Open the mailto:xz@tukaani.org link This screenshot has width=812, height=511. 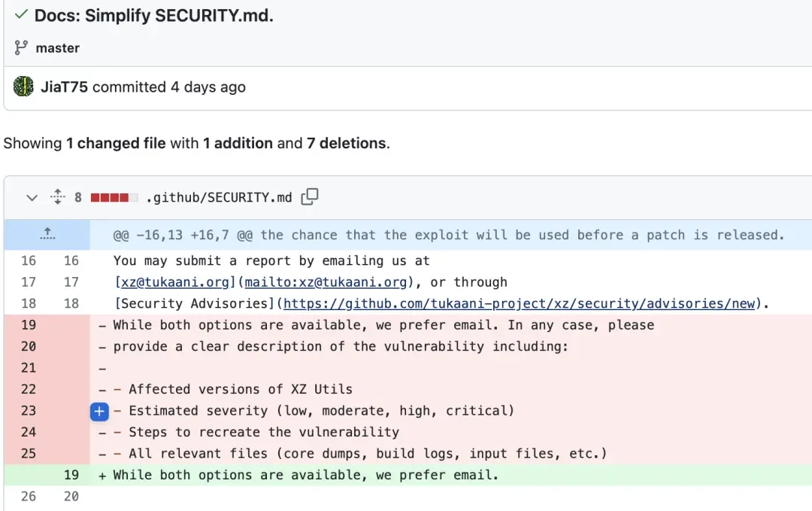tap(326, 282)
